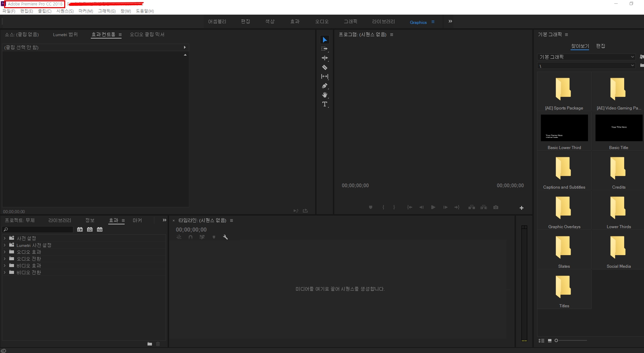Create new custom bin in Effects panel
Image resolution: width=644 pixels, height=353 pixels.
click(x=150, y=344)
